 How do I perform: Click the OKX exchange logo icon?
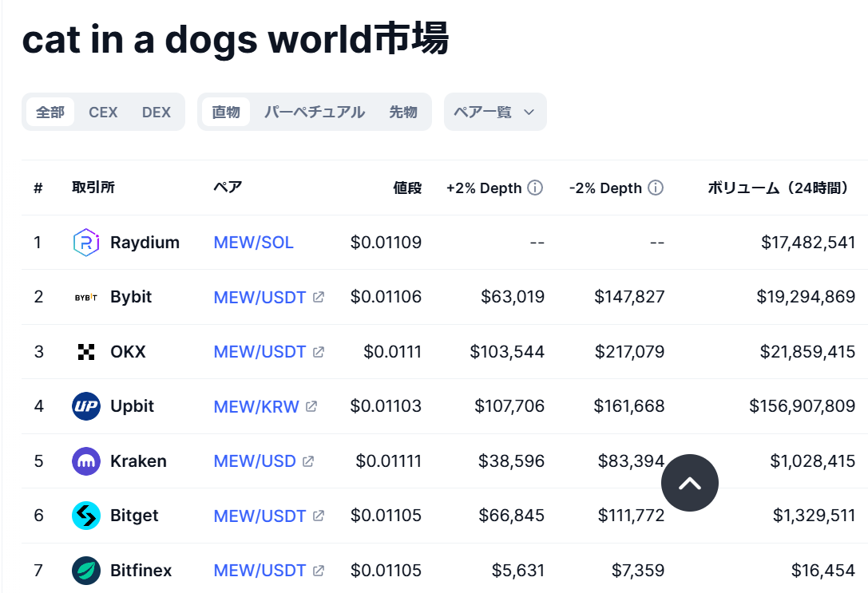pos(85,352)
